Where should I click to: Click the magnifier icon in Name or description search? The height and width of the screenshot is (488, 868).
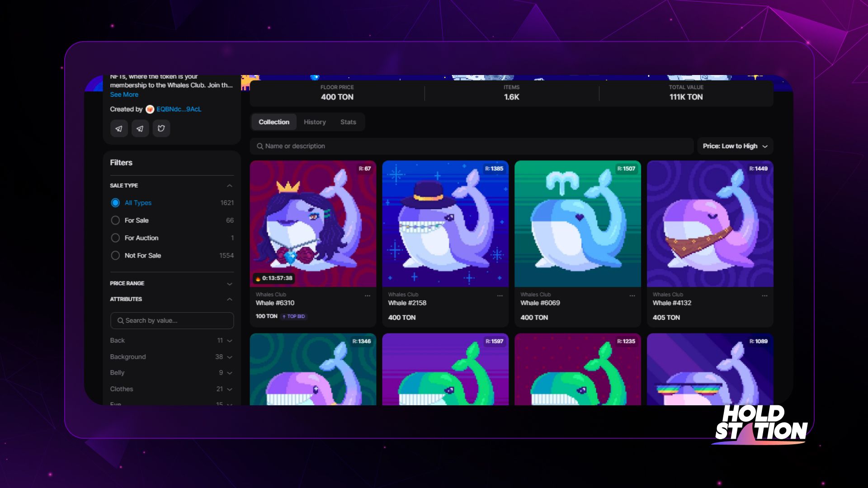[x=260, y=146]
